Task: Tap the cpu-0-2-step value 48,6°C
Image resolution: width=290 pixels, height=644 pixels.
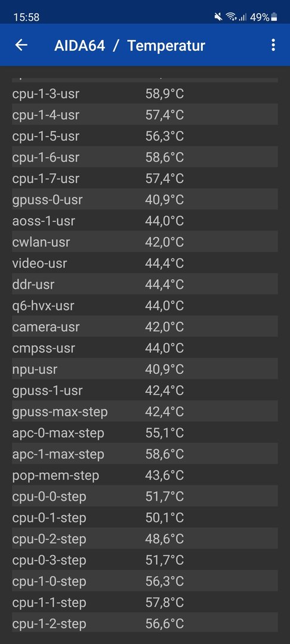Action: coord(164,539)
